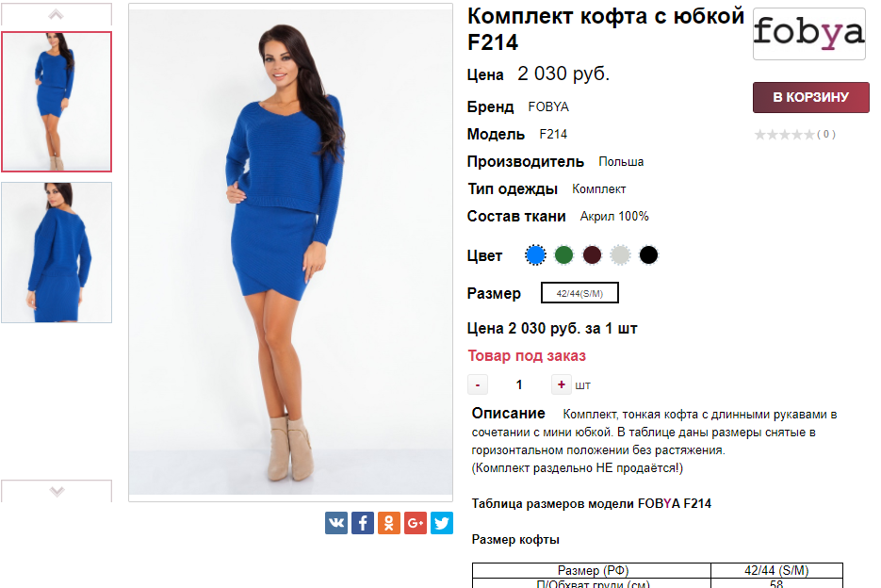Show previous thumbnails with up chevron
Viewport: 881px width, 588px height.
(x=57, y=15)
